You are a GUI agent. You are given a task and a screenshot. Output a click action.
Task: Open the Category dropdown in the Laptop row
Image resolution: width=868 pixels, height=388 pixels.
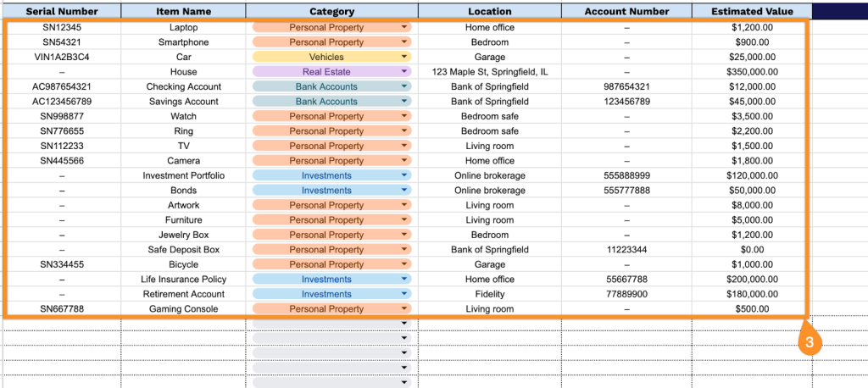tap(403, 27)
